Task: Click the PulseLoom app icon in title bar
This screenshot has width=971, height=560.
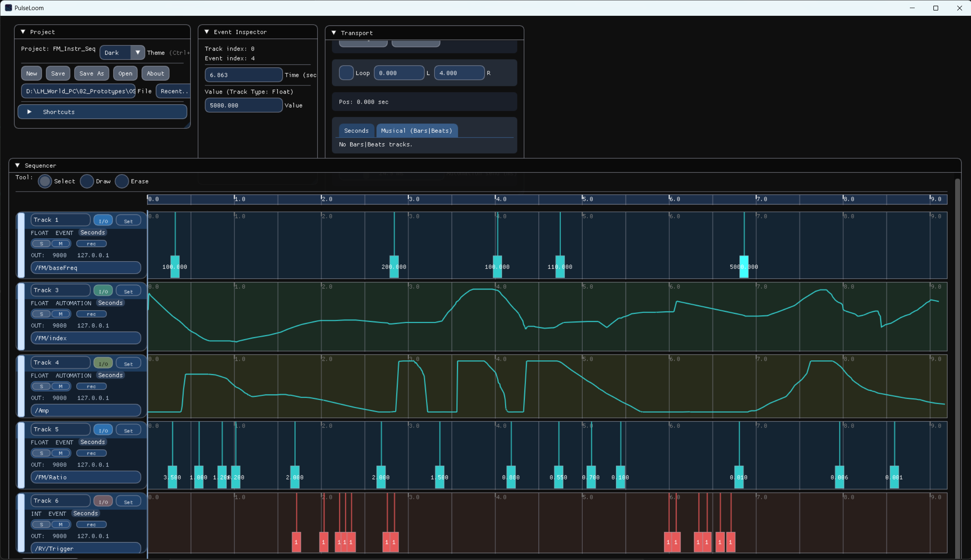Action: (x=8, y=8)
